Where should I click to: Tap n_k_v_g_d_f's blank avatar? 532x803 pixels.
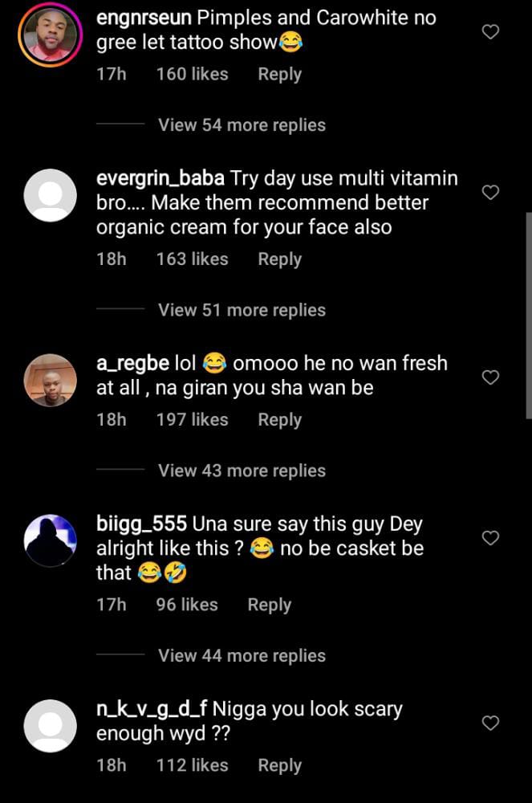pyautogui.click(x=51, y=726)
